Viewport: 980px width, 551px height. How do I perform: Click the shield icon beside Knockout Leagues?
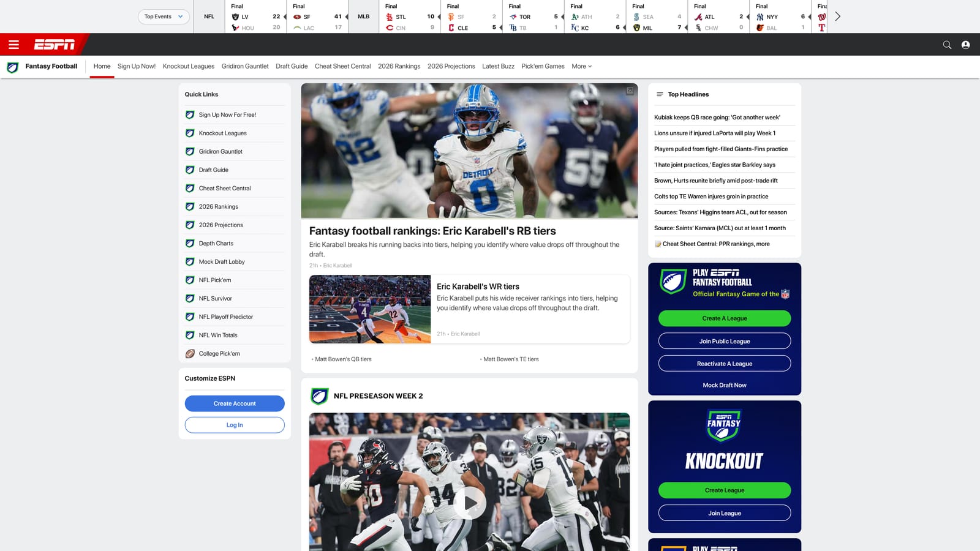coord(190,133)
